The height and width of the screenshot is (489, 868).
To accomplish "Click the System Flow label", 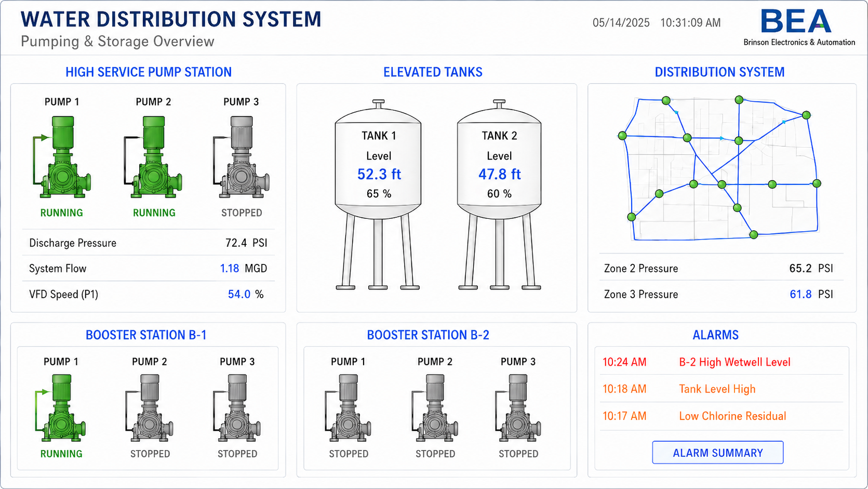I will 58,269.
